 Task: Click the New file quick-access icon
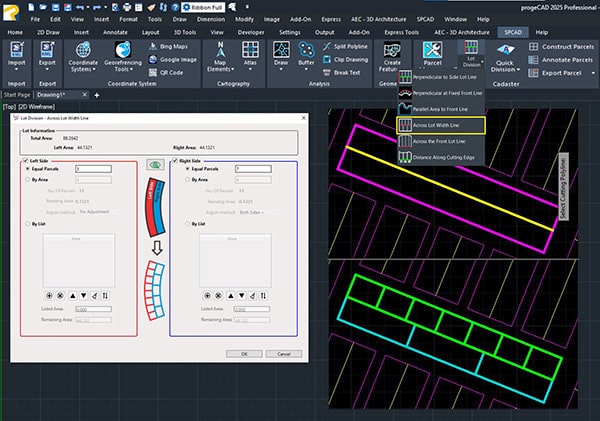[x=31, y=7]
